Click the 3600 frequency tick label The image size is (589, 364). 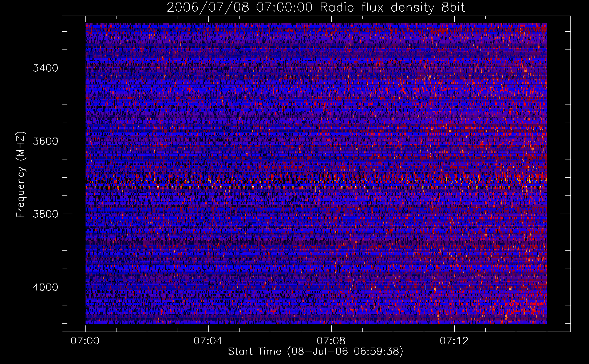coord(46,141)
